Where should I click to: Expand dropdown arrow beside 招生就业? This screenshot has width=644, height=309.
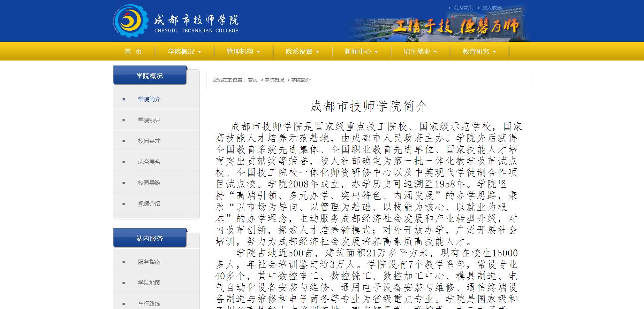click(x=435, y=52)
